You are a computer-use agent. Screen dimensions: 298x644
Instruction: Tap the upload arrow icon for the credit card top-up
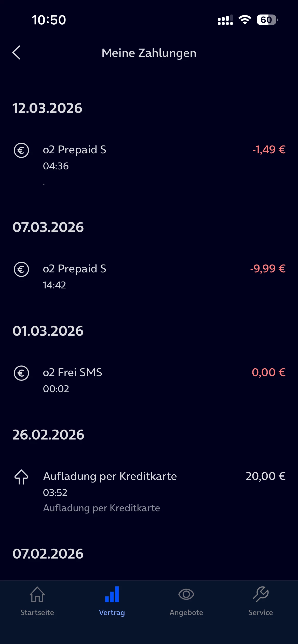[x=21, y=477]
